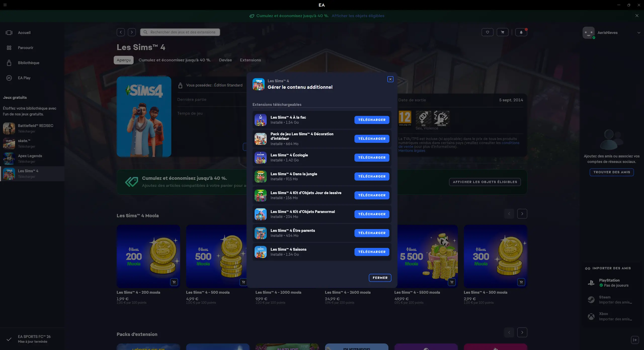
Task: Click the Mentions légales link
Action: pos(412,151)
